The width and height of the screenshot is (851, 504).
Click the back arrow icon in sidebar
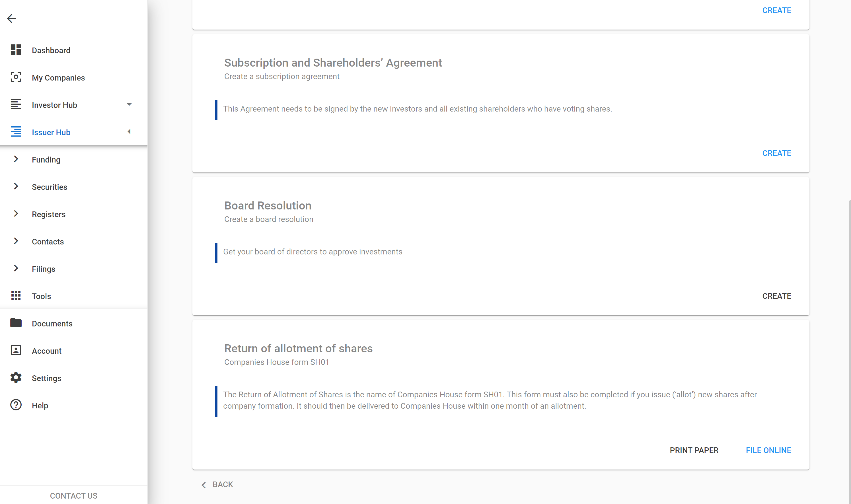pyautogui.click(x=12, y=18)
